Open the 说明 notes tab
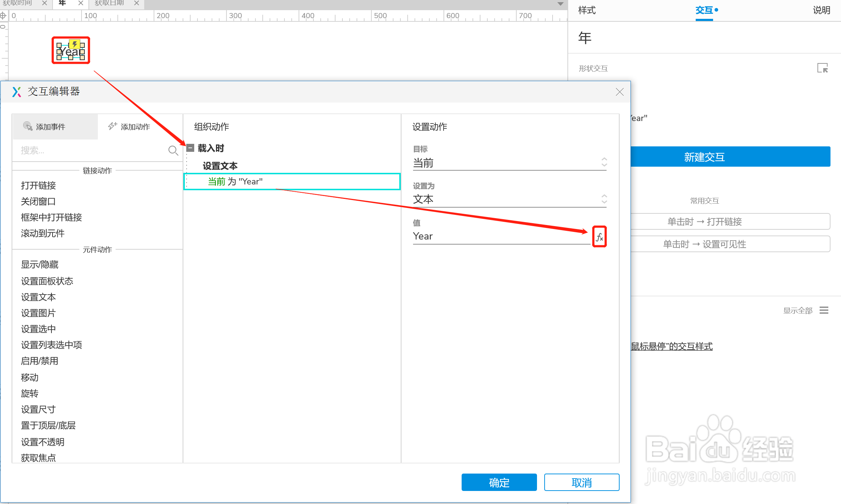Image resolution: width=841 pixels, height=504 pixels. 821,10
